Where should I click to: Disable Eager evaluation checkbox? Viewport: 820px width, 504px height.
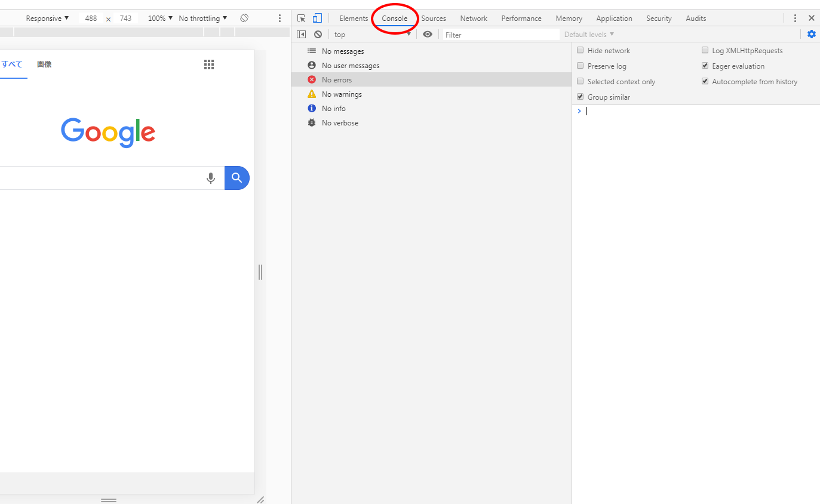click(x=705, y=66)
